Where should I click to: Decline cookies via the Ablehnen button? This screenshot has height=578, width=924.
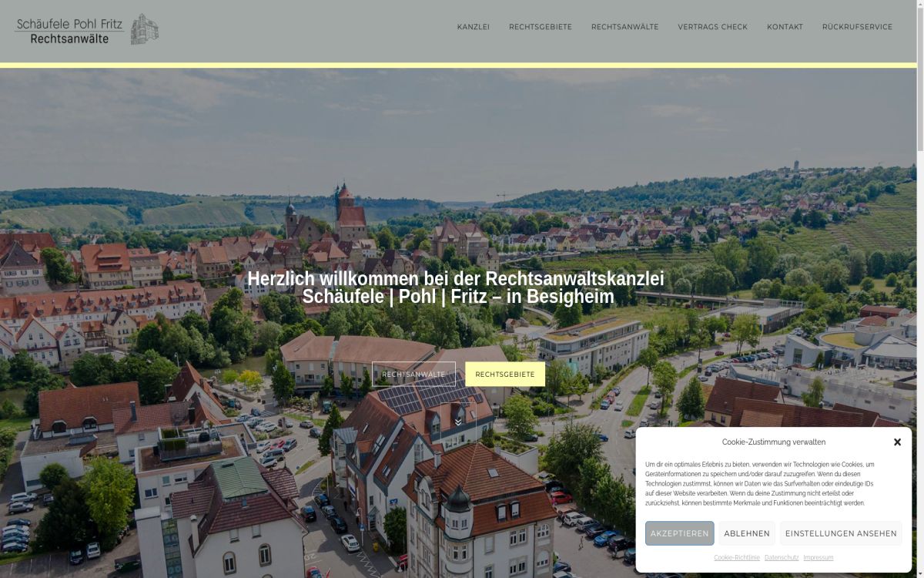pyautogui.click(x=746, y=533)
